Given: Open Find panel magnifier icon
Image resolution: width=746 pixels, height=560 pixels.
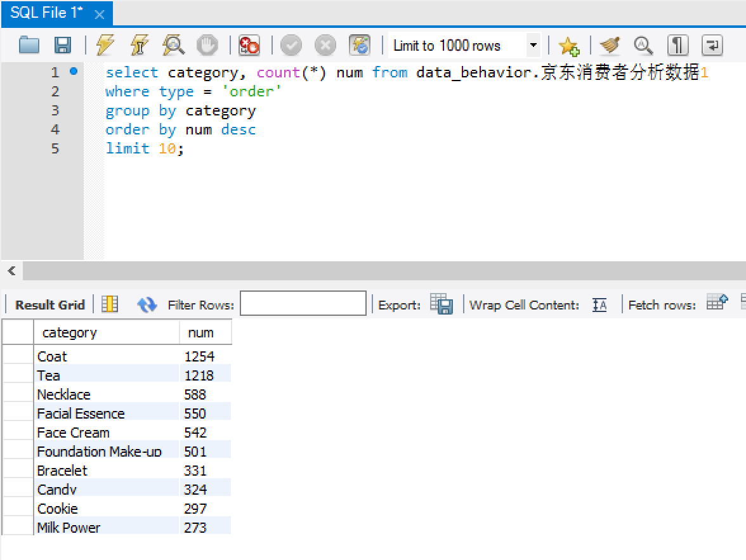Looking at the screenshot, I should click(x=643, y=45).
